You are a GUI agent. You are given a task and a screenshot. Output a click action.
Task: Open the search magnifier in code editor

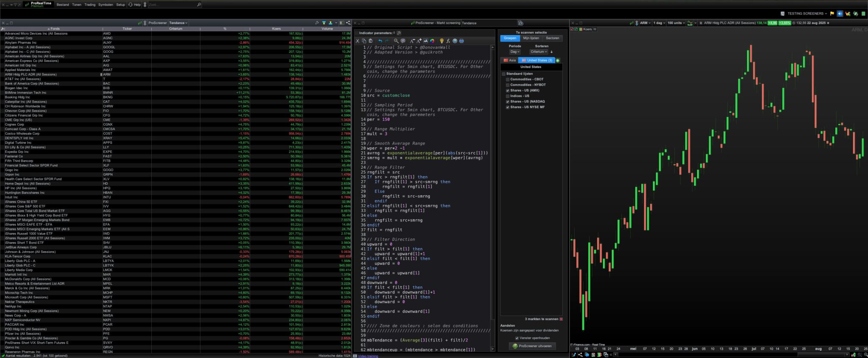point(396,41)
